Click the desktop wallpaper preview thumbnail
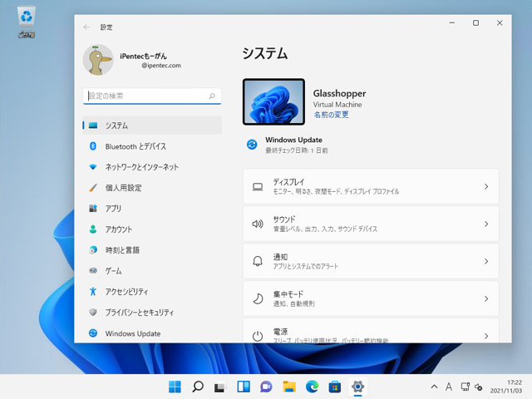Viewport: 532px width, 399px height. pos(273,101)
